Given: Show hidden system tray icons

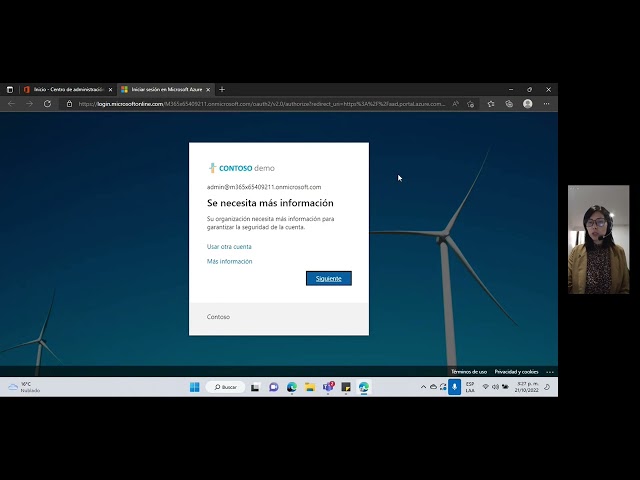Looking at the screenshot, I should click(423, 387).
